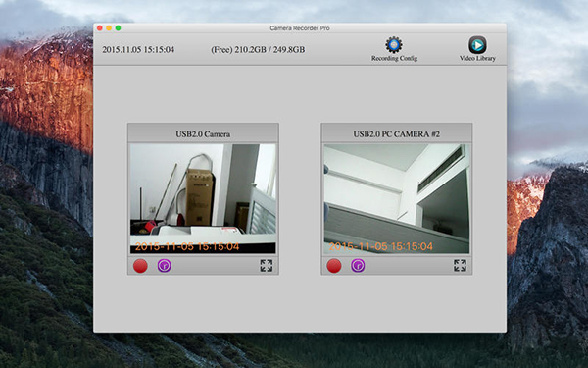Click the date time text 2015.11.05 15:15:04

[138, 50]
